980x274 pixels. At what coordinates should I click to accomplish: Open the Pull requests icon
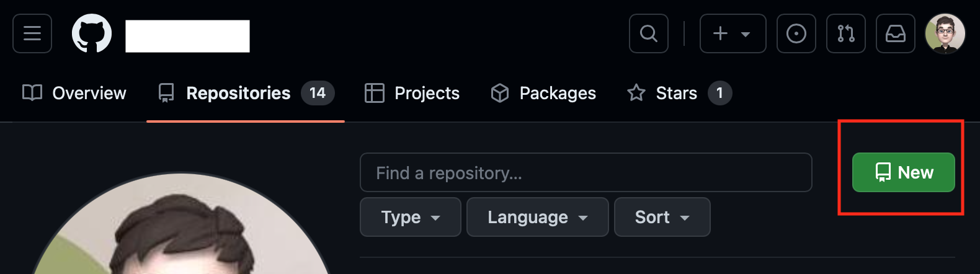pyautogui.click(x=845, y=33)
